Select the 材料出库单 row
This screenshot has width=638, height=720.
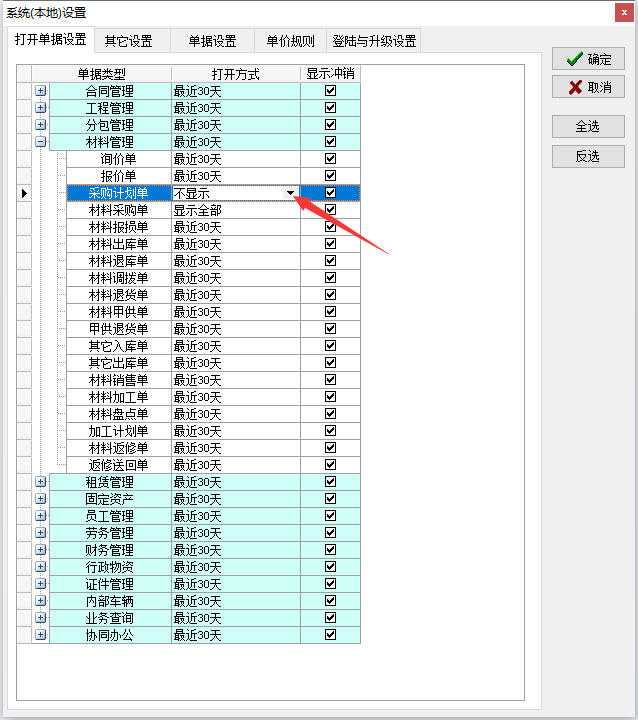(118, 244)
